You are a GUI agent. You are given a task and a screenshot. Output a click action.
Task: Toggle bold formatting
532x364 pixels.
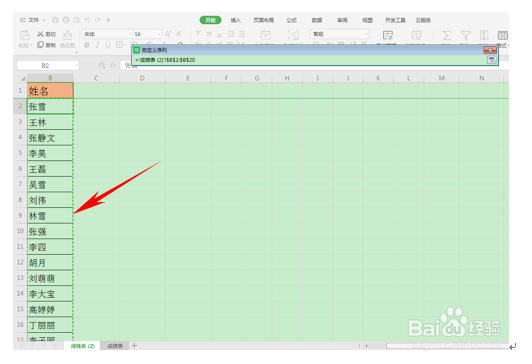tap(87, 45)
